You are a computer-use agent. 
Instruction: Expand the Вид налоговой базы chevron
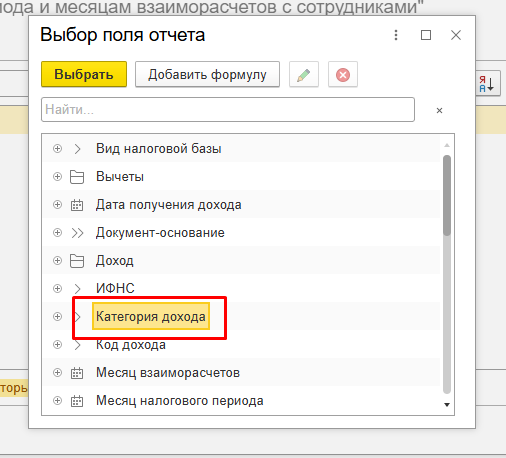tap(77, 149)
